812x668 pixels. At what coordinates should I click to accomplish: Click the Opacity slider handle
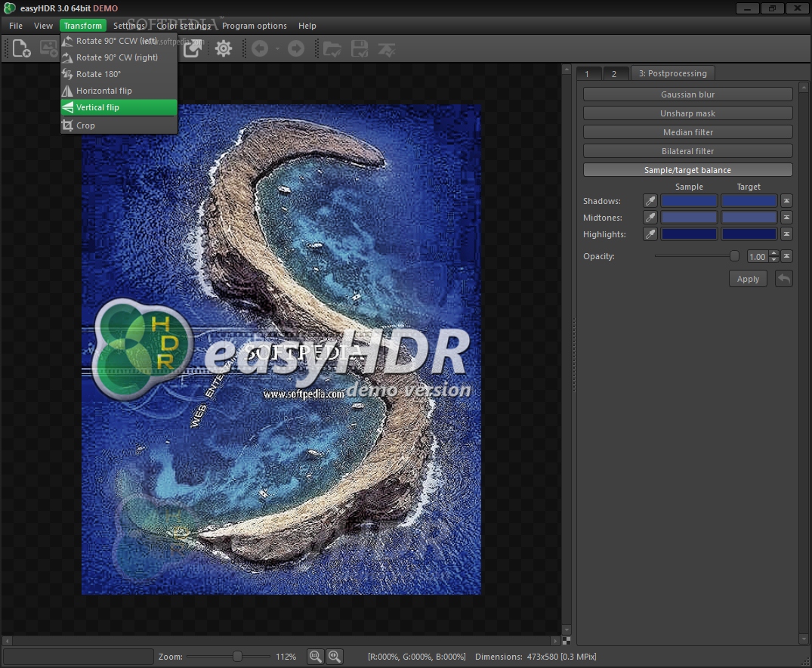[734, 255]
